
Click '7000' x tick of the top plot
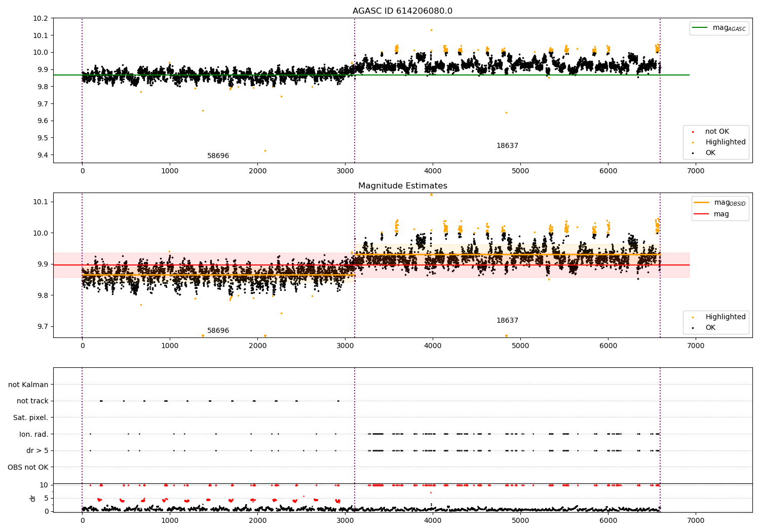[x=696, y=171]
